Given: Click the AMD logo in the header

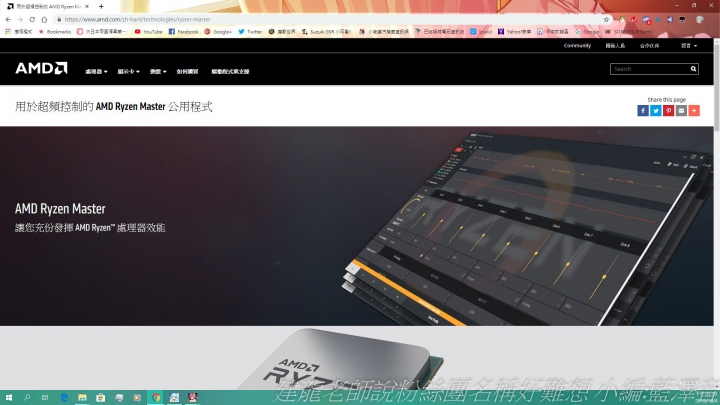Looking at the screenshot, I should tap(41, 68).
